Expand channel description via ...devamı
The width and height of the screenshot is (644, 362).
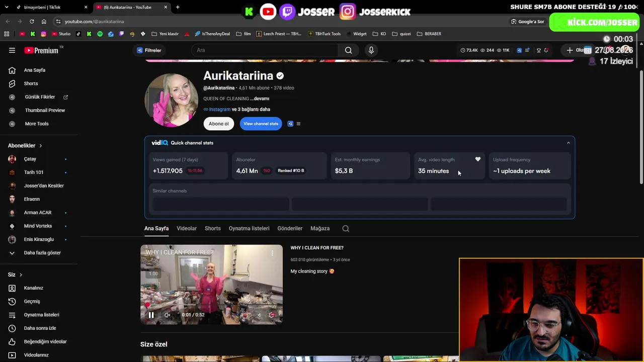coord(260,99)
